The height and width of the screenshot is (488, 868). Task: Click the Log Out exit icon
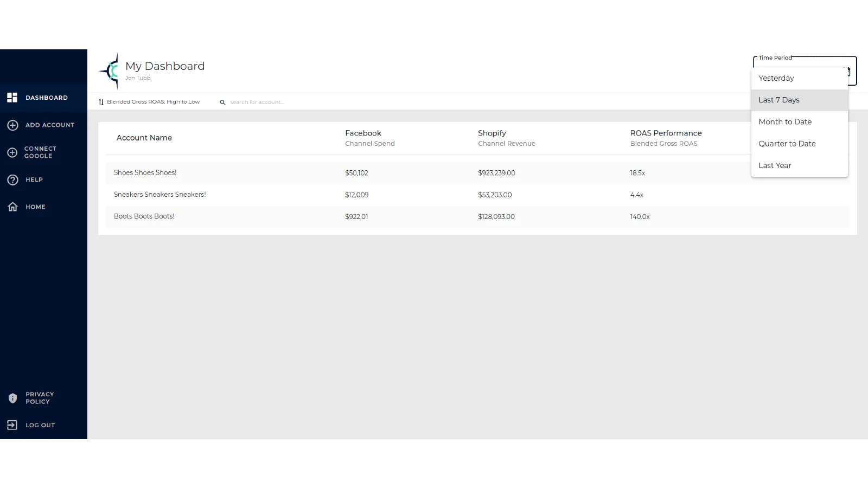(x=12, y=425)
